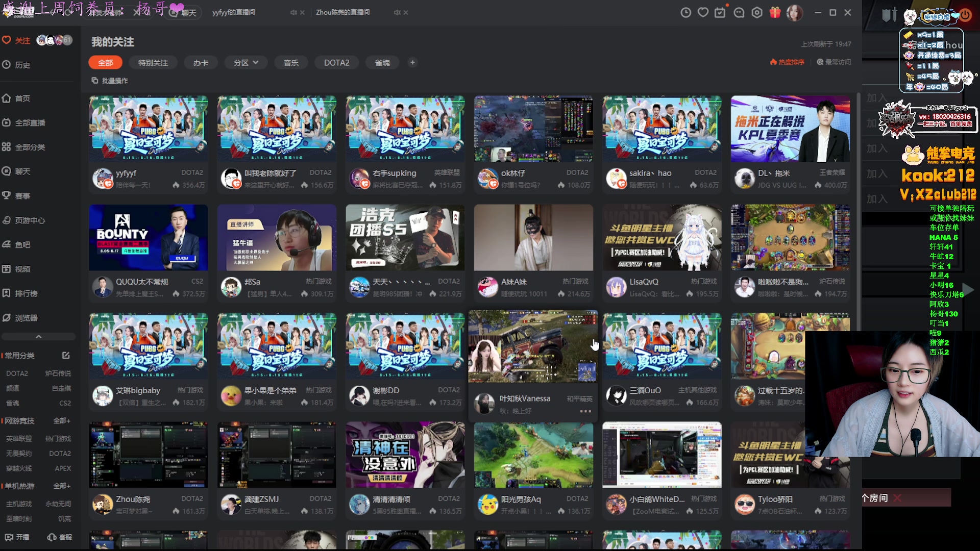Select the 办卡 filter tab
This screenshot has width=980, height=551.
click(x=201, y=63)
